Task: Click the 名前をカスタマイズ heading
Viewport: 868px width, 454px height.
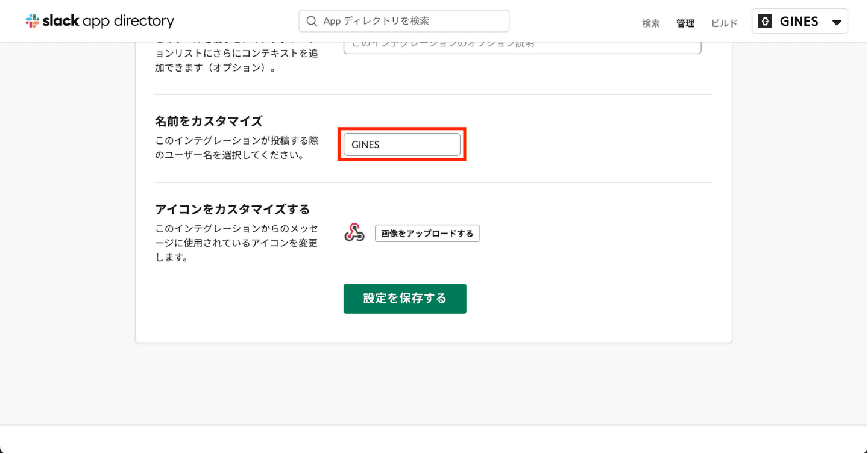Action: click(209, 121)
